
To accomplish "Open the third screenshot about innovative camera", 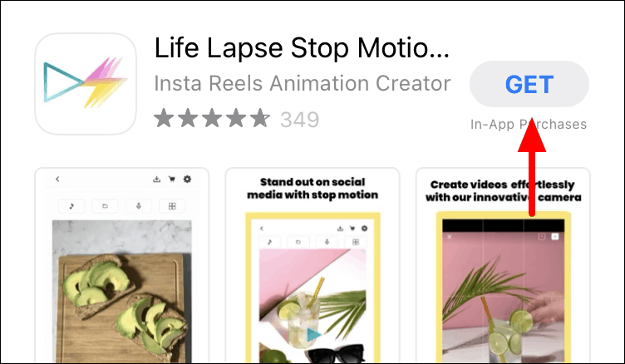I will [503, 265].
